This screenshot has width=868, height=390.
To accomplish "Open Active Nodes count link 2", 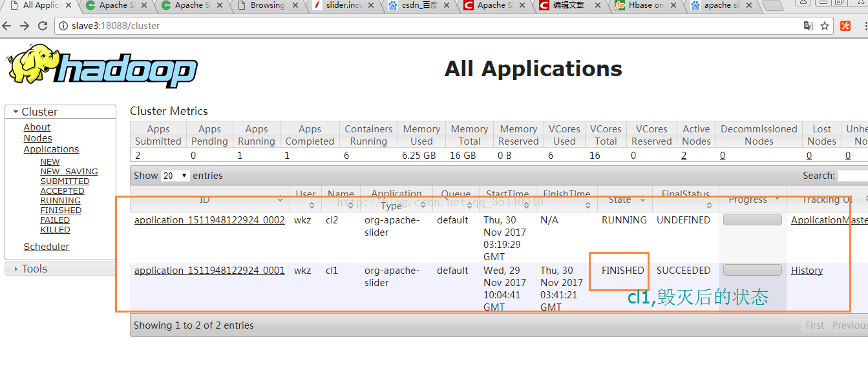I will (x=684, y=156).
